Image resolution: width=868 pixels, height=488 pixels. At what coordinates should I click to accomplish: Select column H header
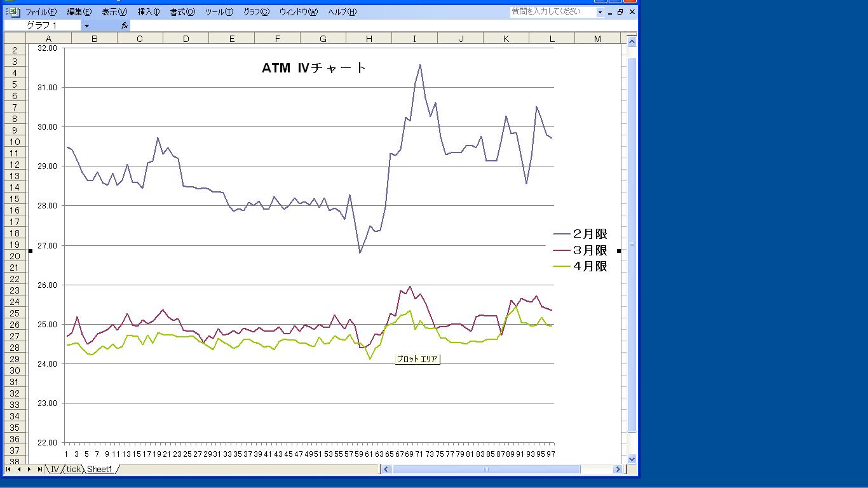click(x=369, y=39)
